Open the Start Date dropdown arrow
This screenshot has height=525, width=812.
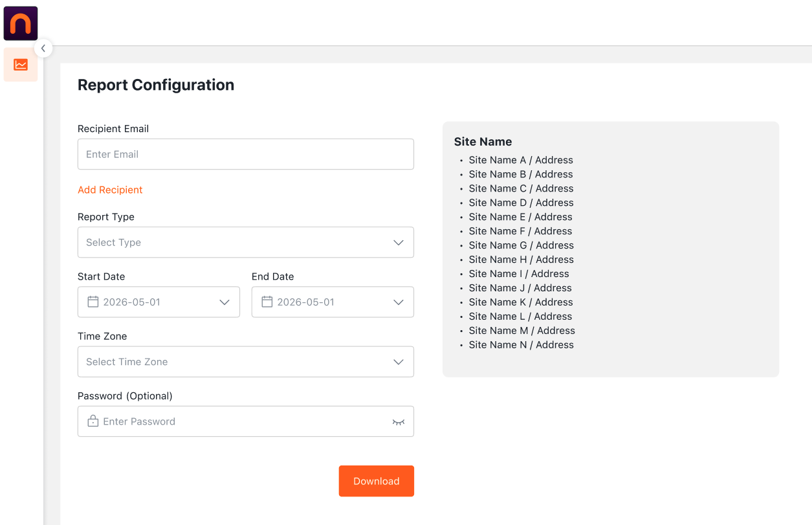click(x=225, y=302)
